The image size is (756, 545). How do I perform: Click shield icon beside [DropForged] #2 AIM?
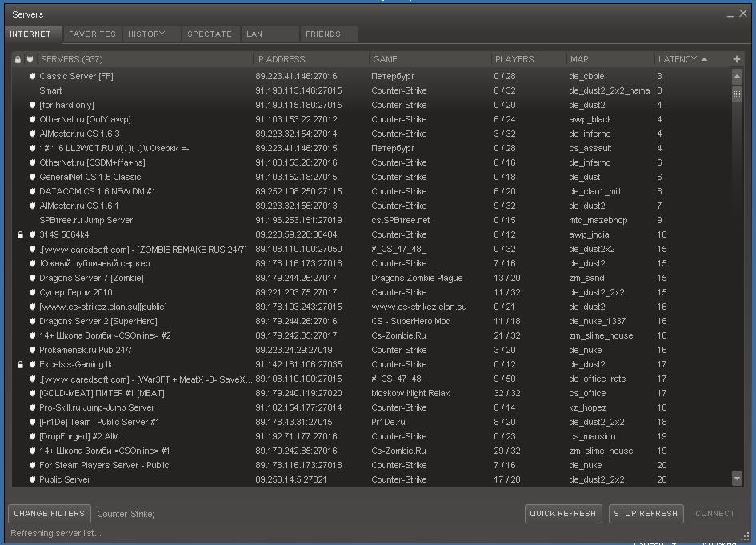pos(32,436)
